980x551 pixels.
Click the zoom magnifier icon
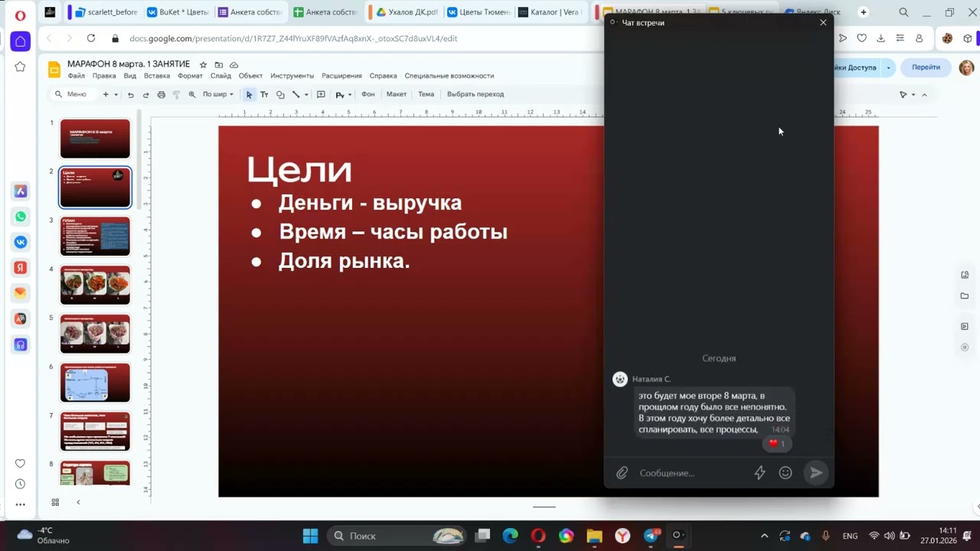(192, 95)
